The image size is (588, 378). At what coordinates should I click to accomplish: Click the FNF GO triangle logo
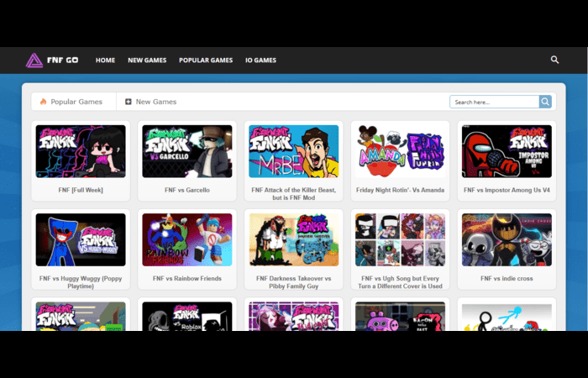point(34,60)
